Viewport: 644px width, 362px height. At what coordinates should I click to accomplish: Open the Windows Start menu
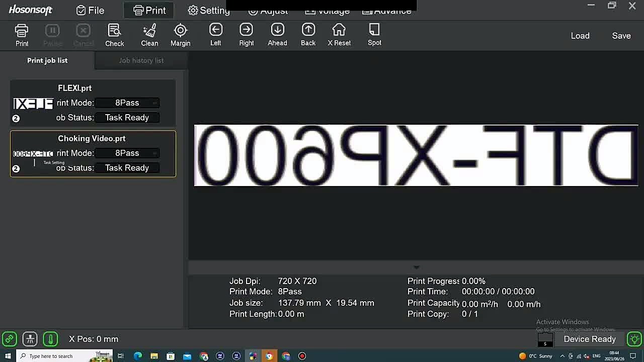coord(8,356)
